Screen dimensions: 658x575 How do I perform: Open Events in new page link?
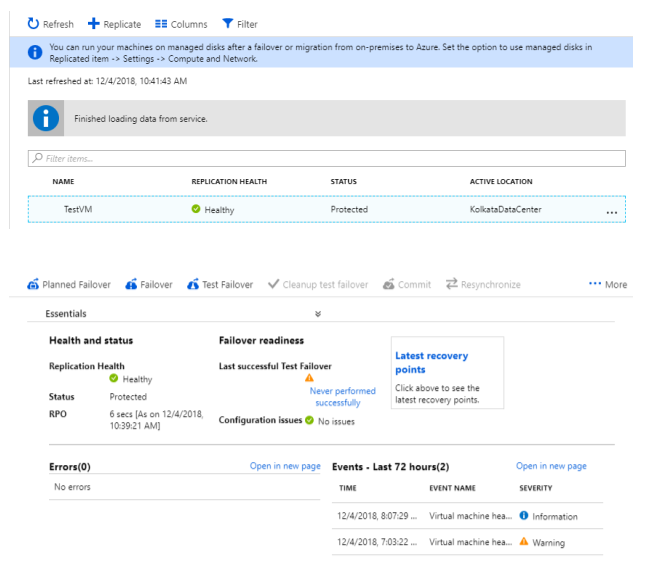(551, 466)
